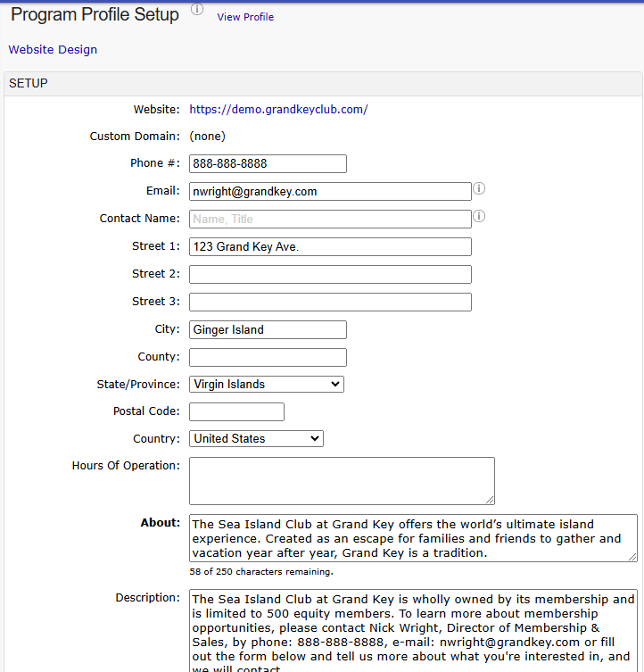Click '58 of 250 characters remaining' text
The height and width of the screenshot is (672, 644).
[x=261, y=572]
